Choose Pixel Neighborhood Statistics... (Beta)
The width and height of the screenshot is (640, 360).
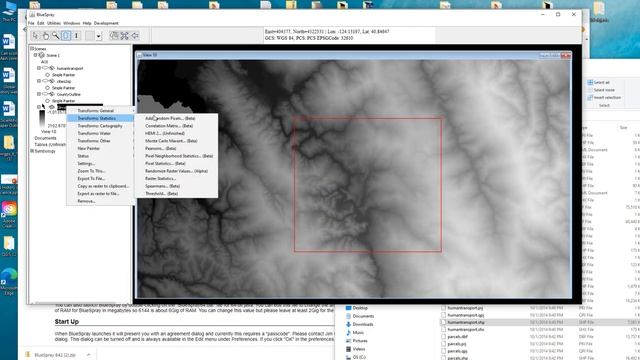(176, 156)
